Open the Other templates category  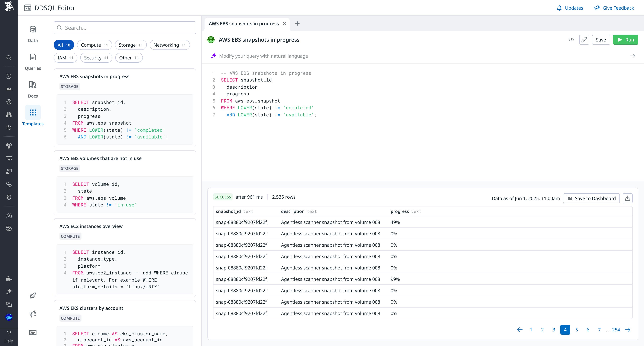point(128,57)
